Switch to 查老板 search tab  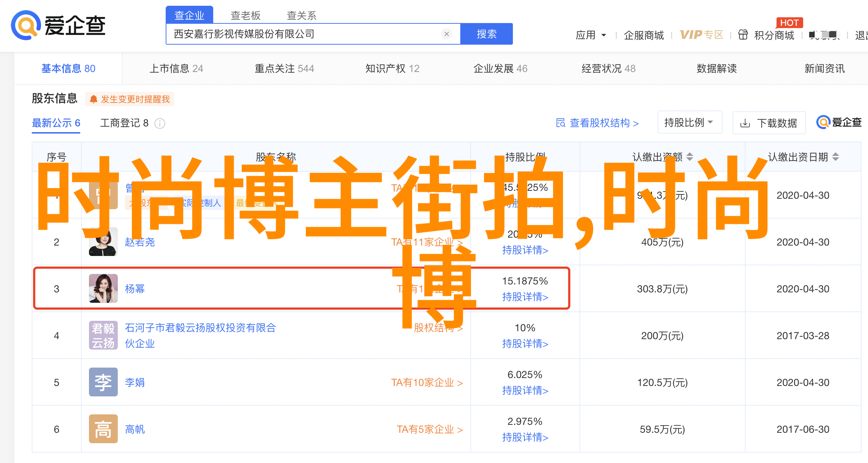[x=245, y=15]
